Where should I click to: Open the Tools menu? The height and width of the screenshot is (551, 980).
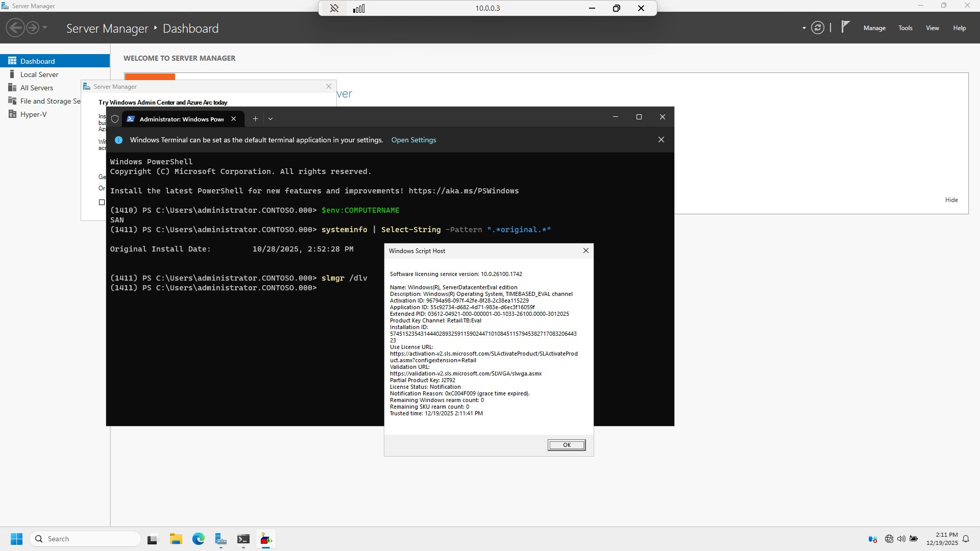pos(905,28)
